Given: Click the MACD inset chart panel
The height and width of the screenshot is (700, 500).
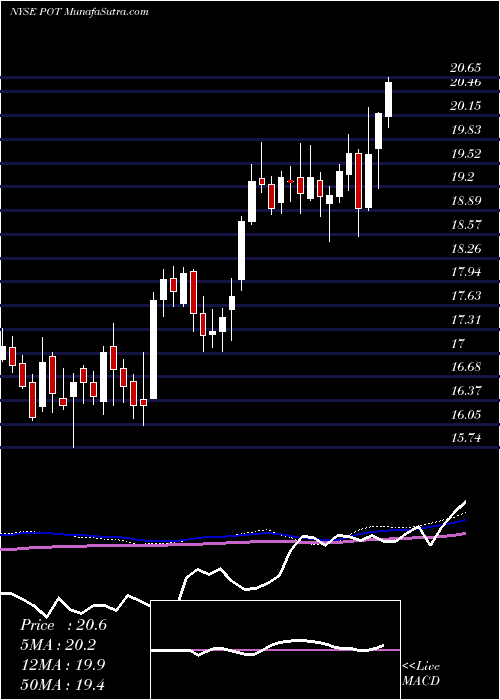Looking at the screenshot, I should click(x=276, y=650).
